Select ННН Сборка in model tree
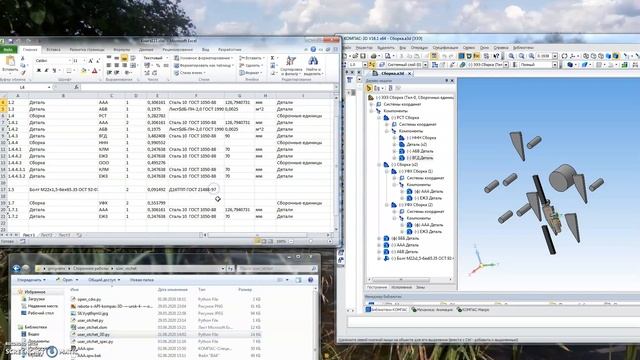640x360 pixels. pos(421,138)
